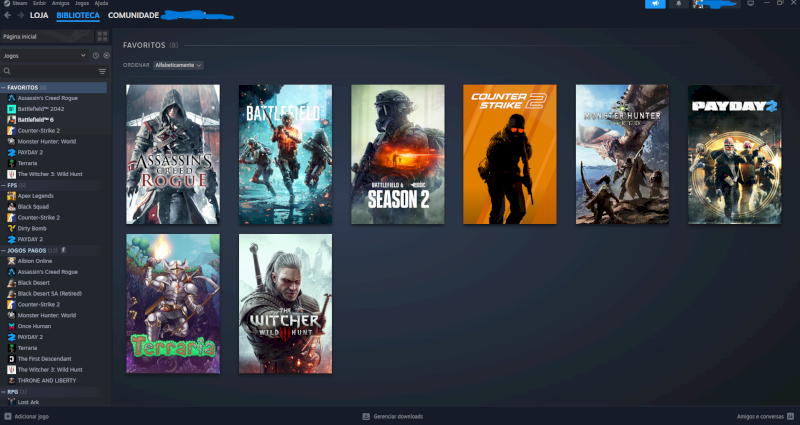Go to the LOJA tab

coord(39,15)
